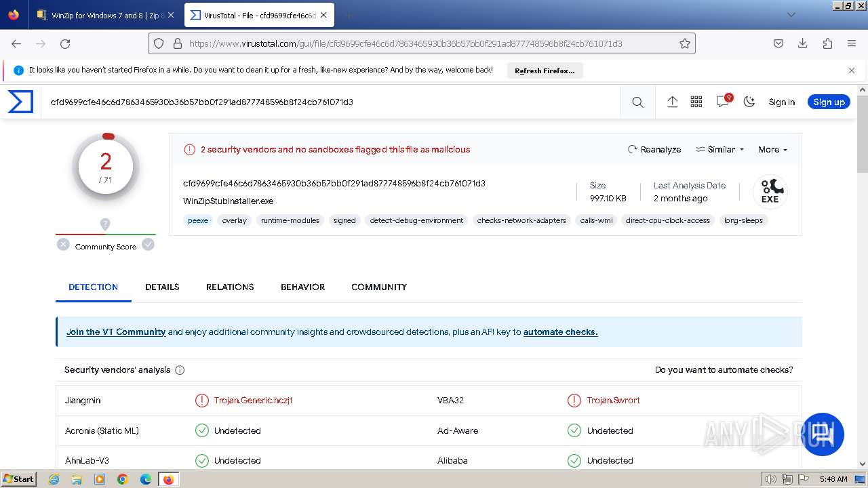
Task: Open Chrome from taskbar
Action: (x=123, y=479)
